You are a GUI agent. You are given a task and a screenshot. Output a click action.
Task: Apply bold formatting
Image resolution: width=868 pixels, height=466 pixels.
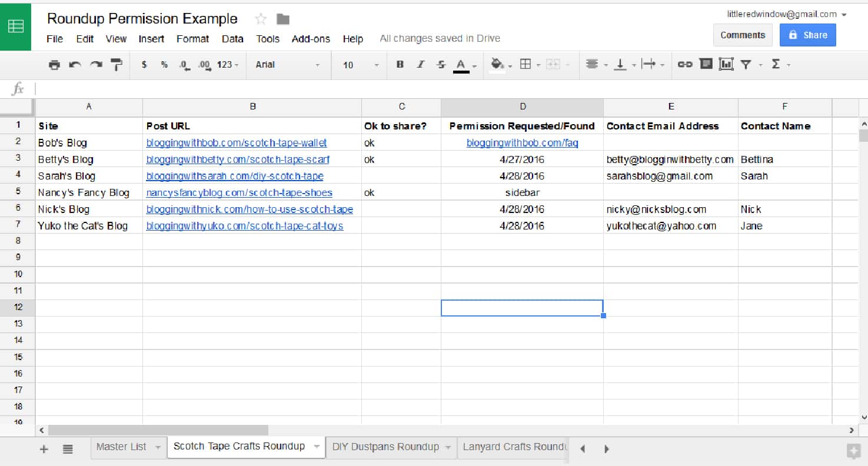tap(400, 65)
